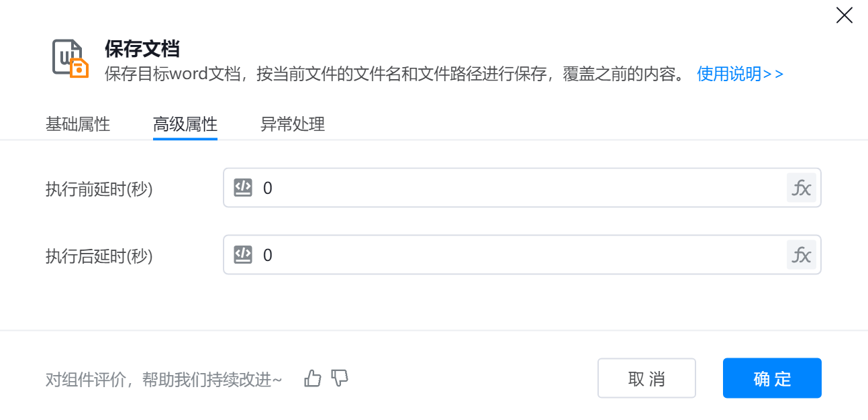Give a thumbs down rating
This screenshot has width=868, height=420.
click(x=340, y=378)
